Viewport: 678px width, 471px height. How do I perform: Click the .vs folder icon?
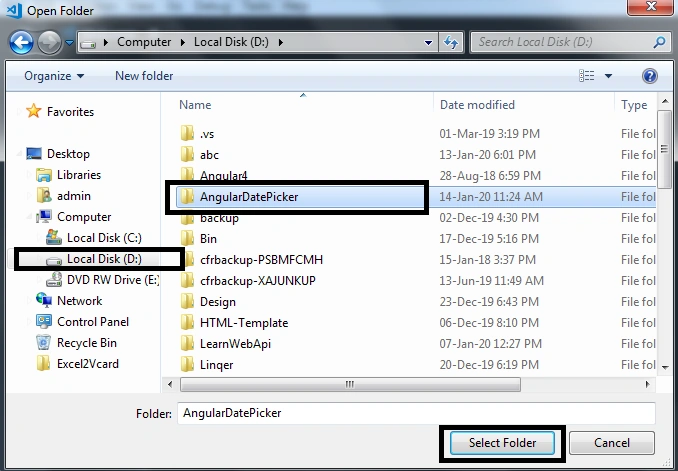(x=187, y=133)
